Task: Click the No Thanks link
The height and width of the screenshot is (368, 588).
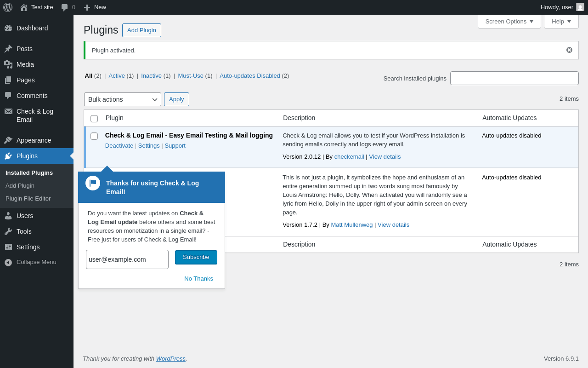Action: click(x=198, y=279)
